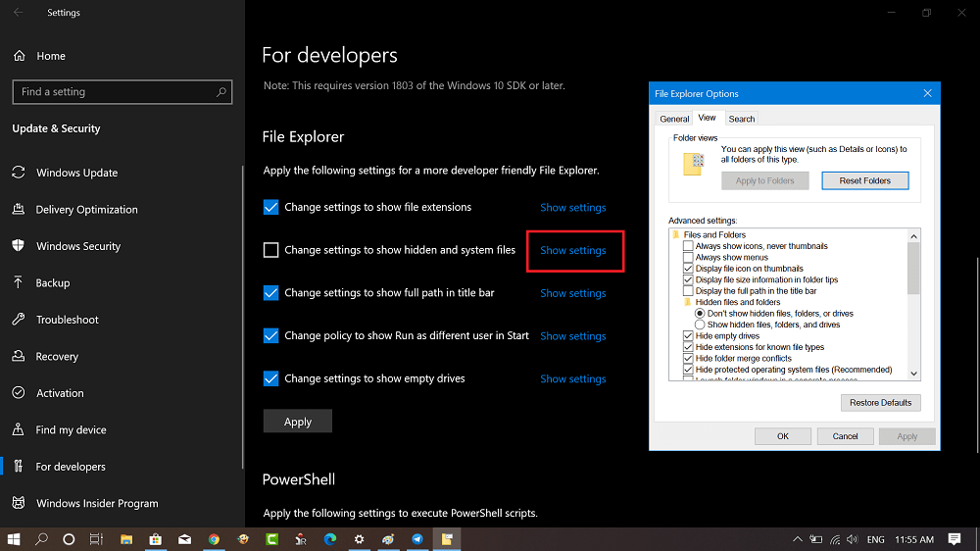Switch to the Search tab
Viewport: 980px width, 551px height.
(741, 119)
